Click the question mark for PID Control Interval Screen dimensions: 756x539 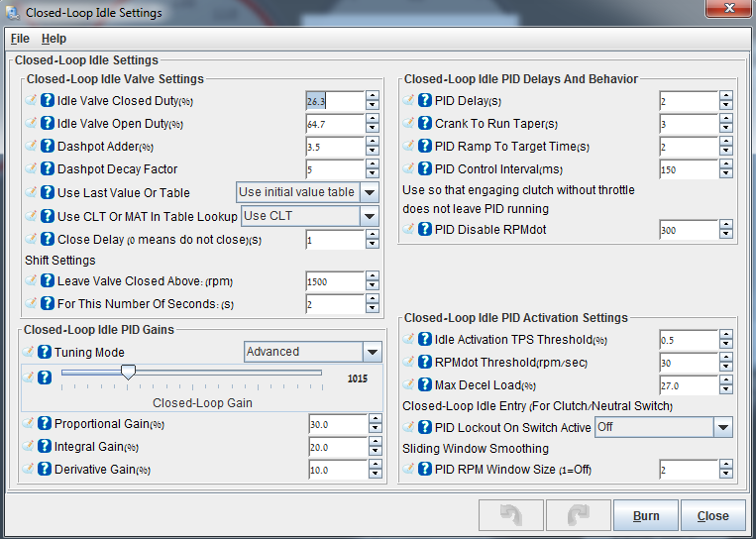click(425, 168)
